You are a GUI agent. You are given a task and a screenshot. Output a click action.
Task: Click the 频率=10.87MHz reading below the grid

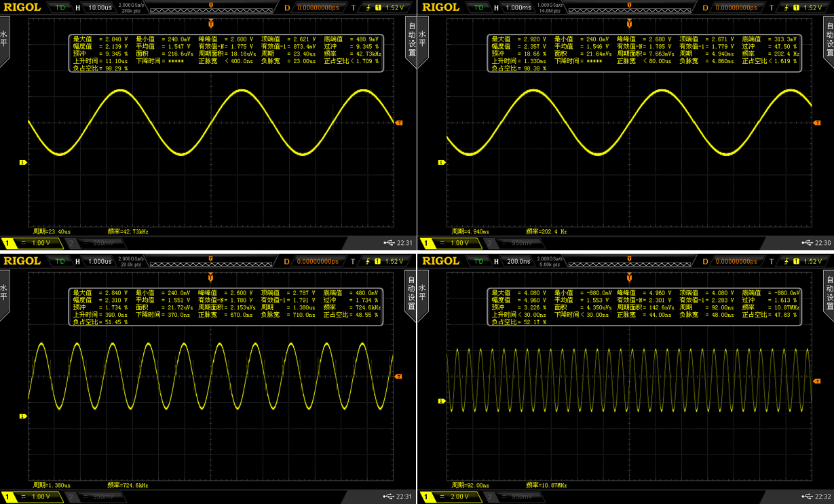pos(547,484)
